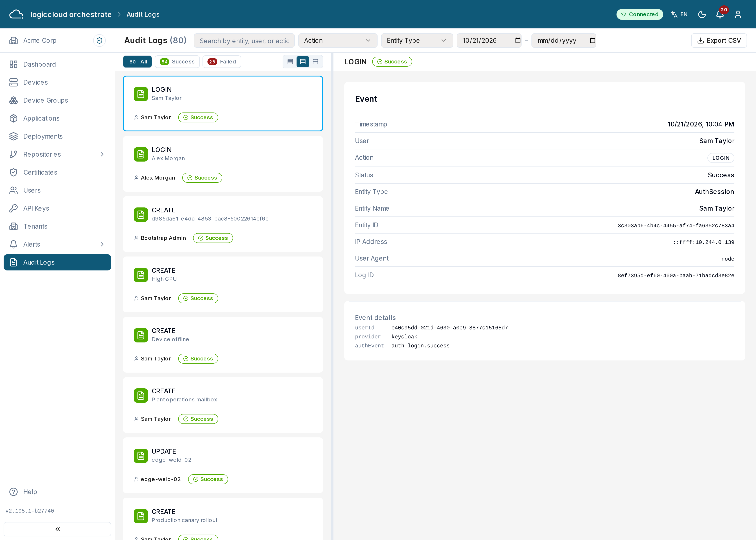
Task: Open the user profile icon
Action: click(738, 14)
